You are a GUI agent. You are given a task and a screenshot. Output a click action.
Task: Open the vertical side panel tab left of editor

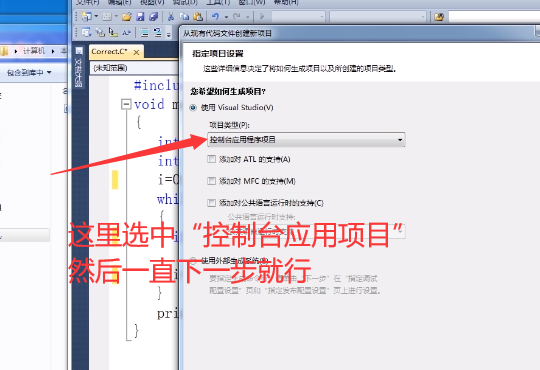(x=79, y=67)
